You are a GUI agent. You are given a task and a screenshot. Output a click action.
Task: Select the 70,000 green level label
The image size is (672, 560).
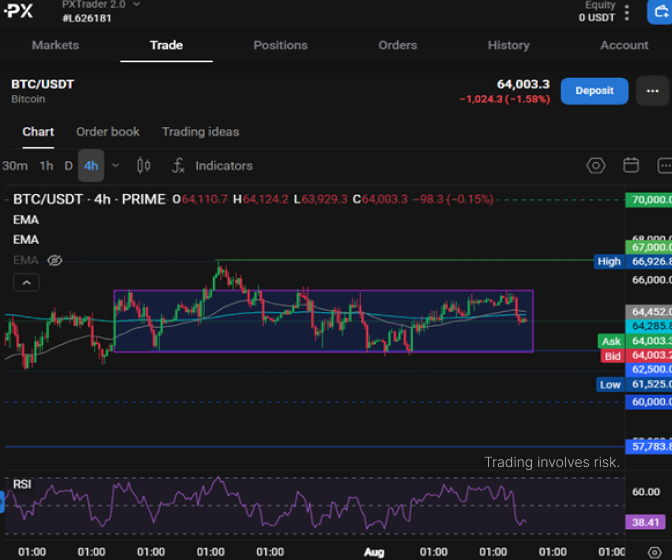point(649,200)
